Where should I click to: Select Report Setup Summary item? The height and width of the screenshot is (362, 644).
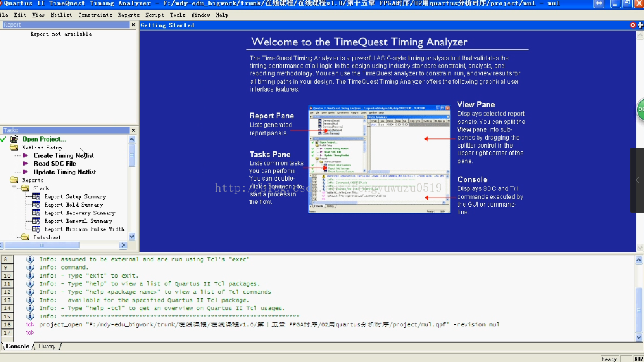click(75, 197)
